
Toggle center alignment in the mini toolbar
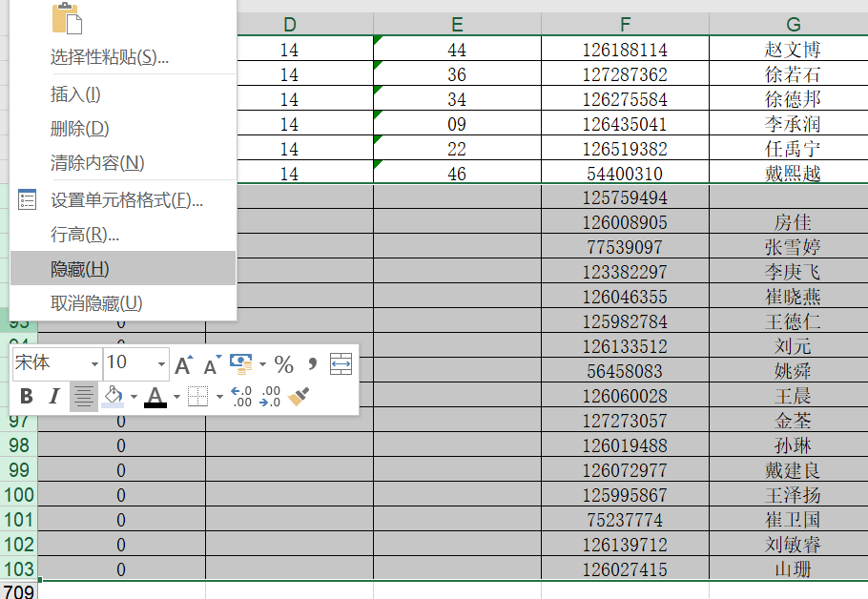[84, 397]
